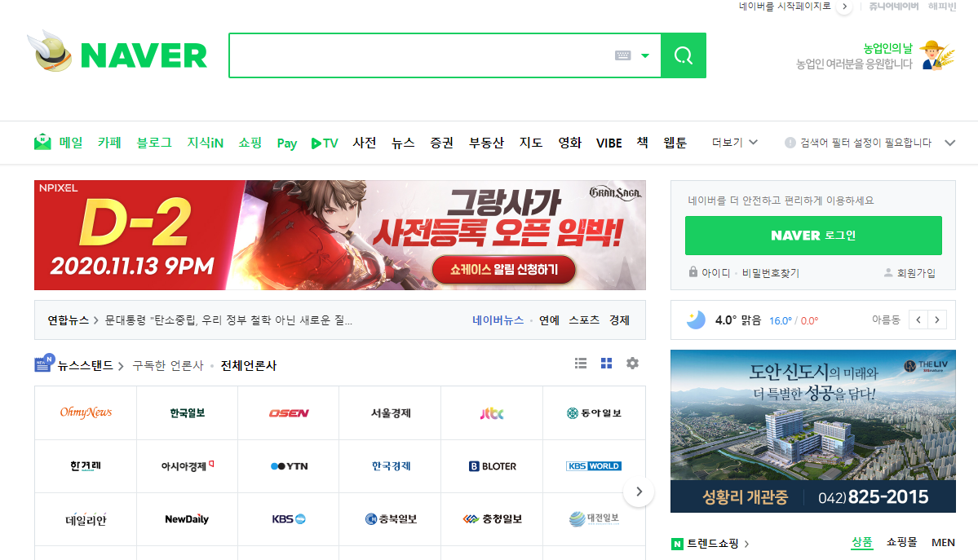Select the 쇼핑몰 tab in trend shopping
Image resolution: width=978 pixels, height=560 pixels.
pos(901,543)
